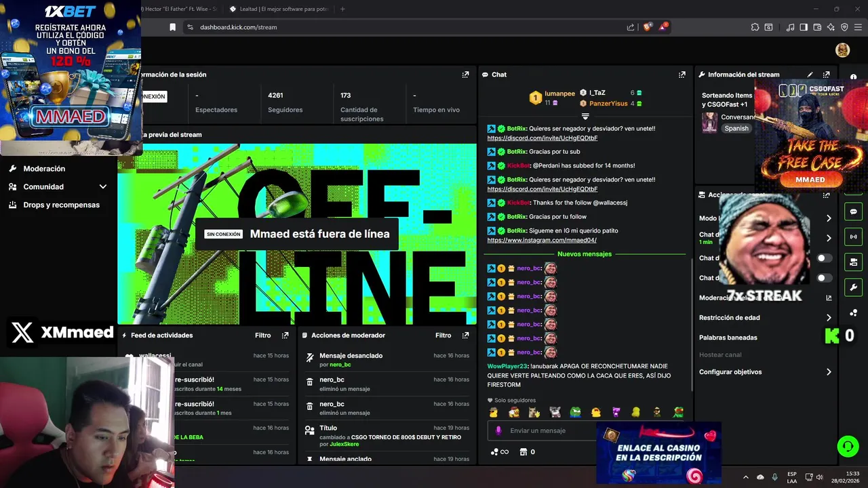868x488 pixels.
Task: Open the chat bubble widget in right rail
Action: pos(853,211)
